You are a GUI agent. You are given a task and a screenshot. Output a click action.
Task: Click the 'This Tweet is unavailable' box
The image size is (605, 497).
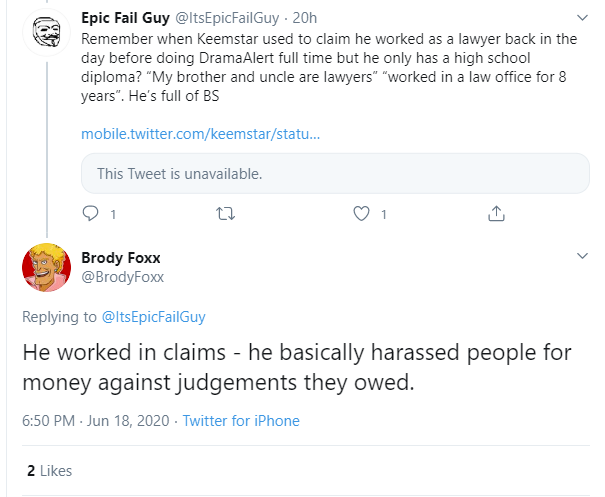coord(335,173)
